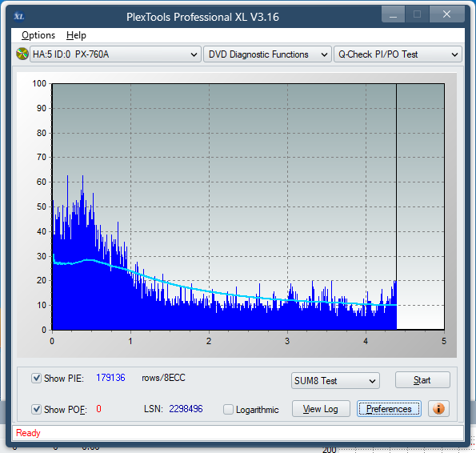Click the orange info icon button

[438, 409]
